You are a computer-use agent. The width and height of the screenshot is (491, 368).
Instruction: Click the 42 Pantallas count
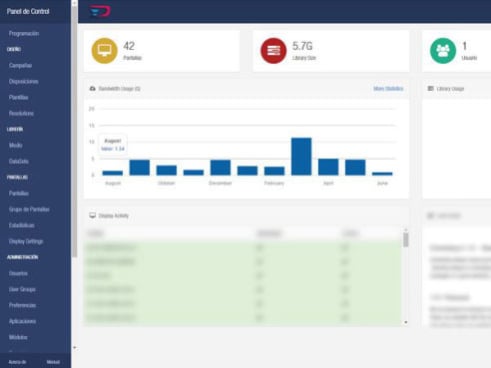129,46
